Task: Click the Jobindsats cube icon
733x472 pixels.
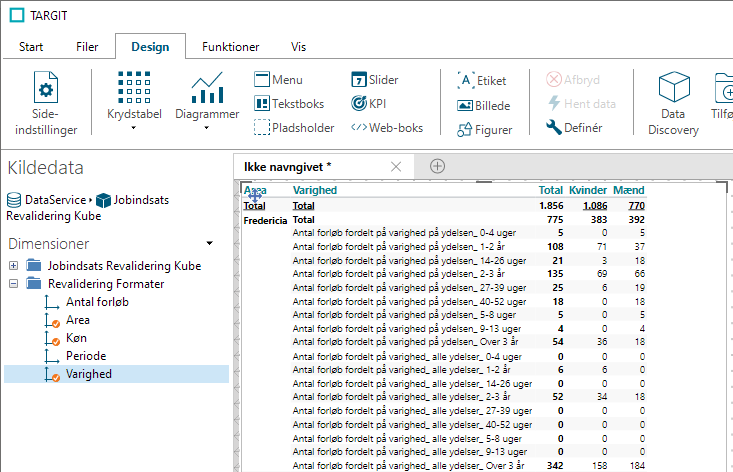Action: [103, 200]
